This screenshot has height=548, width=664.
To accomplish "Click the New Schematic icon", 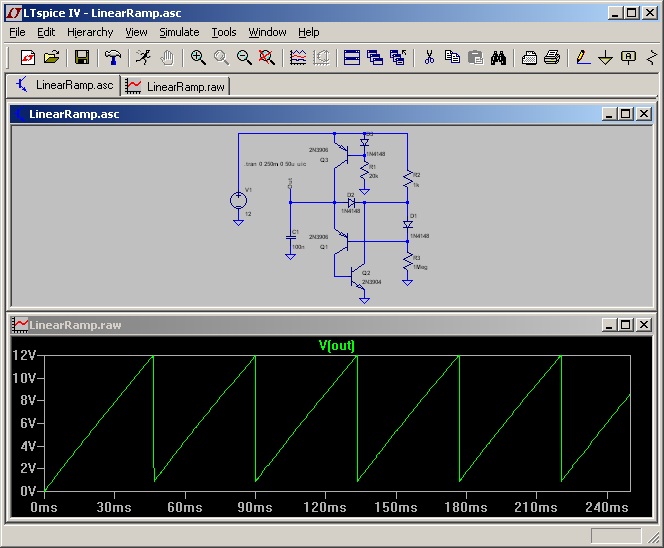I will click(27, 57).
